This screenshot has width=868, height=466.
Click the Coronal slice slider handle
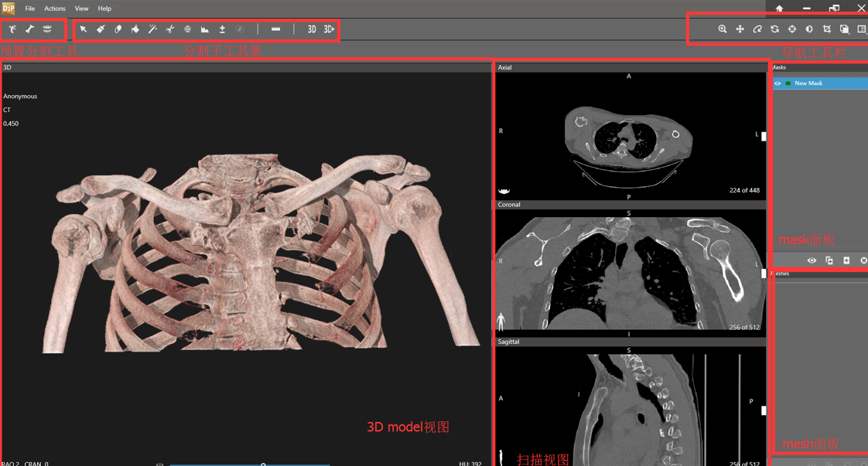point(764,274)
